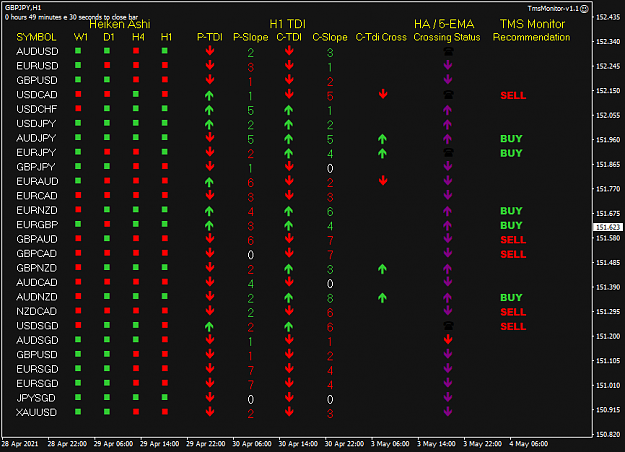Click the JPYSGD symbol name
This screenshot has width=625, height=452.
[x=36, y=398]
